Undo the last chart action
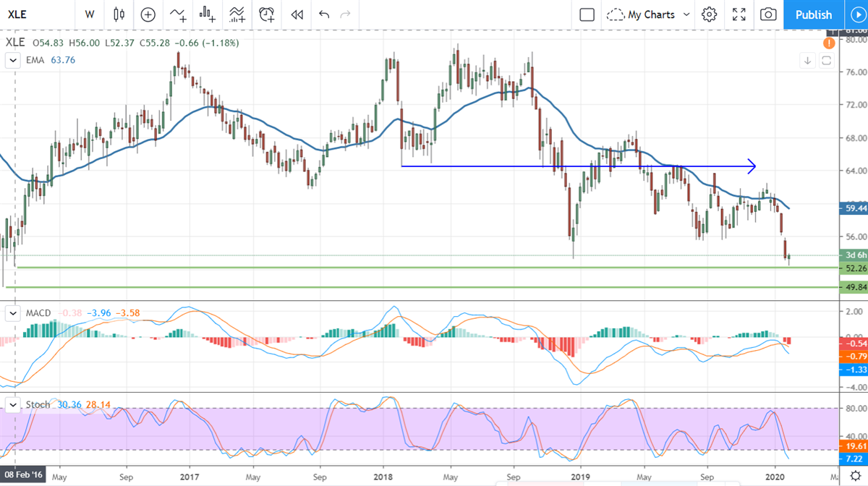 [323, 14]
